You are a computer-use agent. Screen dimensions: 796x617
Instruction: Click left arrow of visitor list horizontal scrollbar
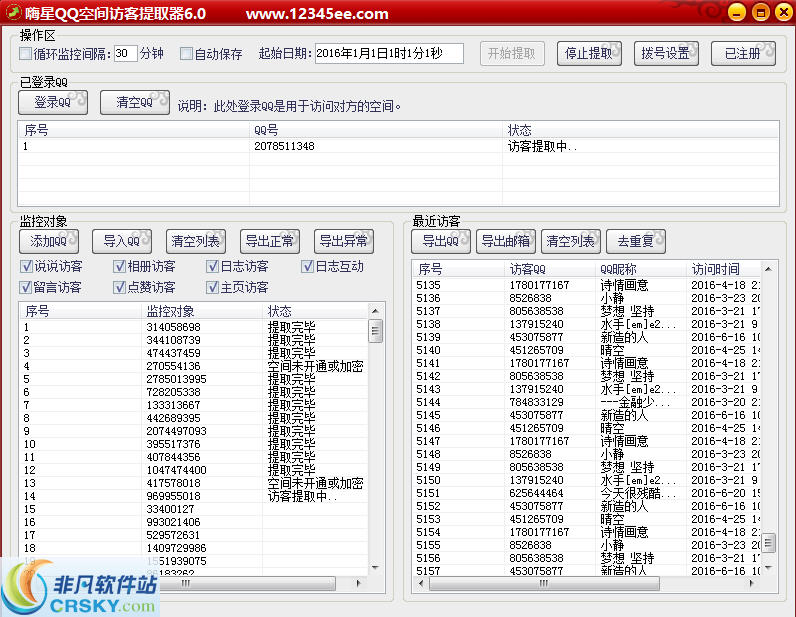click(x=421, y=583)
